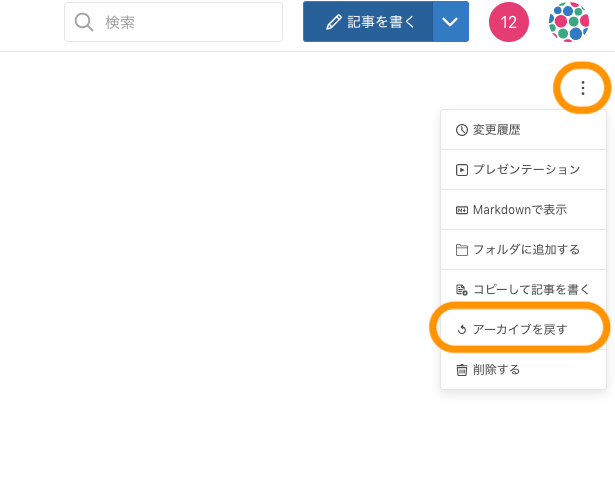Click the folder icon for フォルダに追加する
615x491 pixels.
(462, 250)
